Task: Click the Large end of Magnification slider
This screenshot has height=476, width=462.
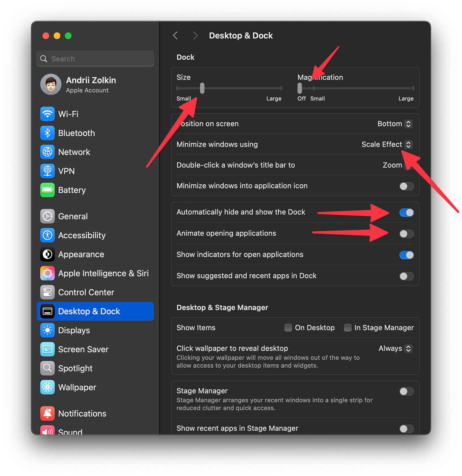Action: tap(406, 99)
